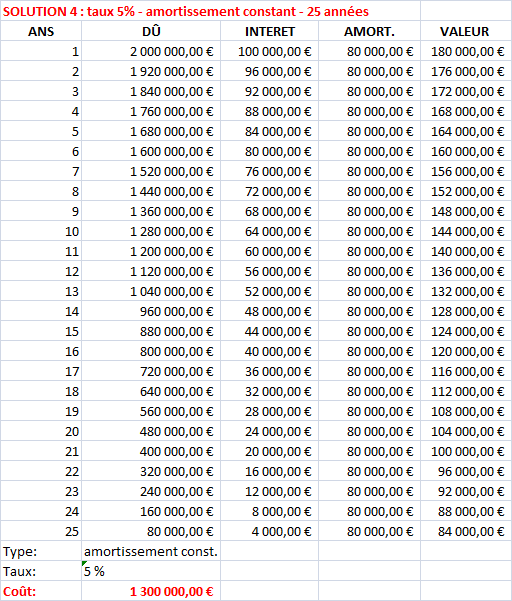Select the INTERET header cell

(x=269, y=31)
